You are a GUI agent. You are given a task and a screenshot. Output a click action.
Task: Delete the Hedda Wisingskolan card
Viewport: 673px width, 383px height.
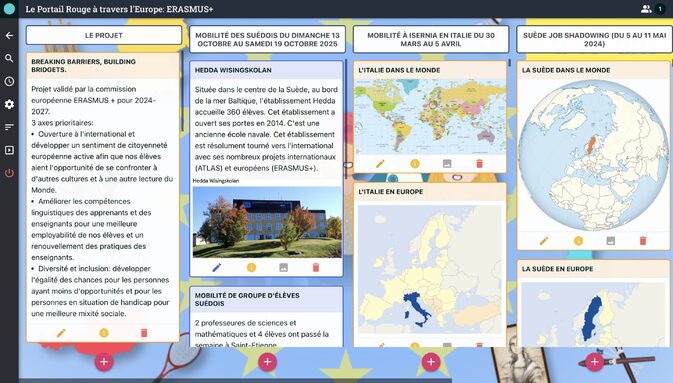point(316,267)
